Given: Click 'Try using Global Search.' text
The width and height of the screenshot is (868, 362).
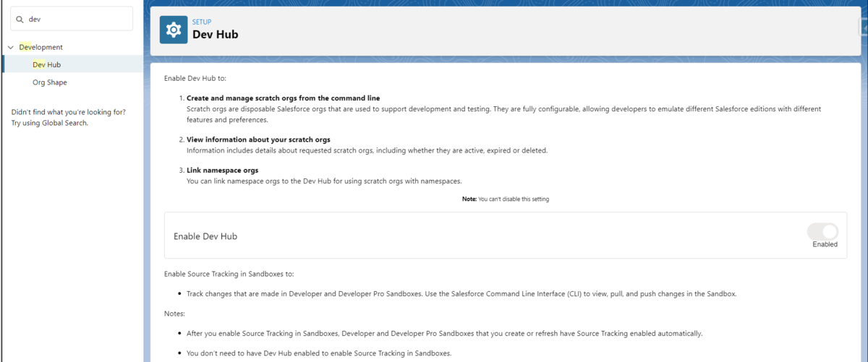Looking at the screenshot, I should [49, 123].
